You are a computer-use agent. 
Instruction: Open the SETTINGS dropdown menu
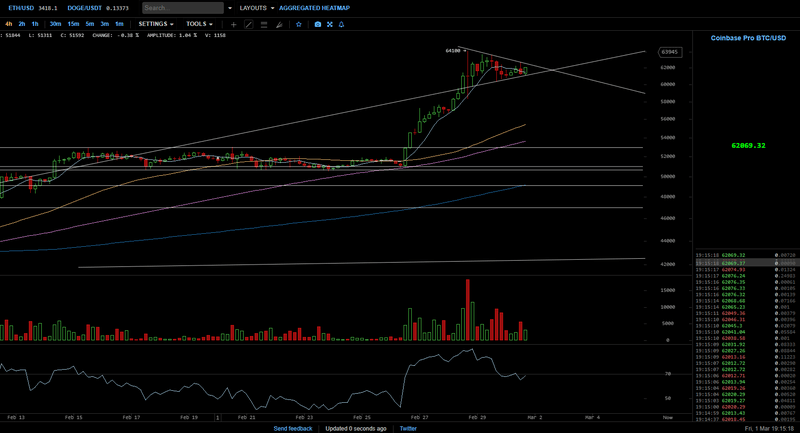click(156, 24)
